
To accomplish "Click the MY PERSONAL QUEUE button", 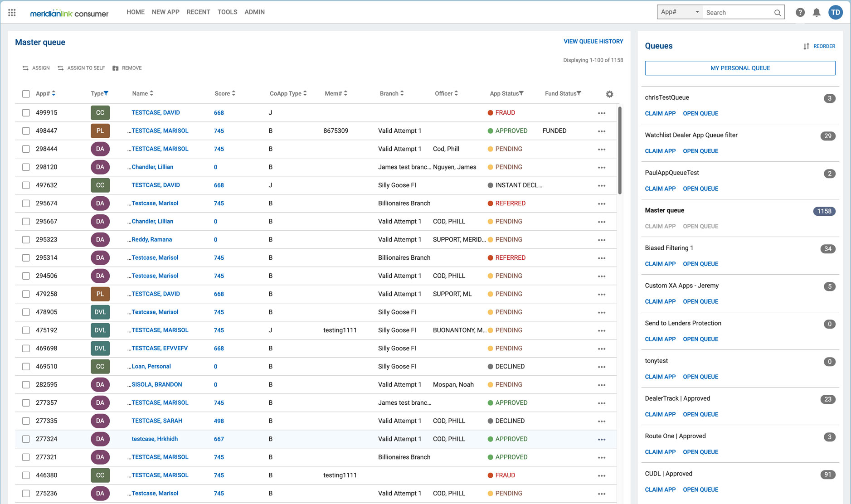I will pos(739,68).
